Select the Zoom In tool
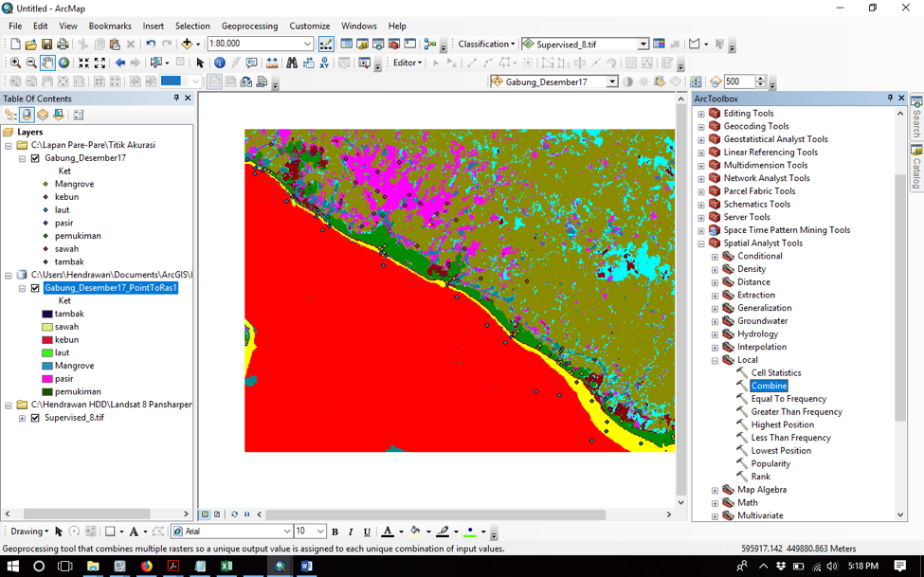This screenshot has height=577, width=924. (x=15, y=63)
